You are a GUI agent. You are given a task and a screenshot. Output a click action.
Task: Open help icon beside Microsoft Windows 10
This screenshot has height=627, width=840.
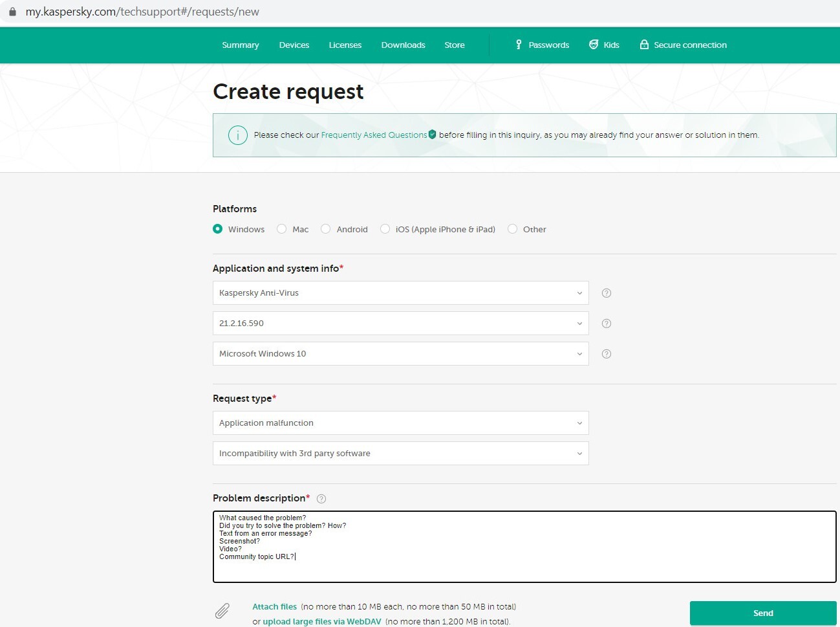coord(607,354)
